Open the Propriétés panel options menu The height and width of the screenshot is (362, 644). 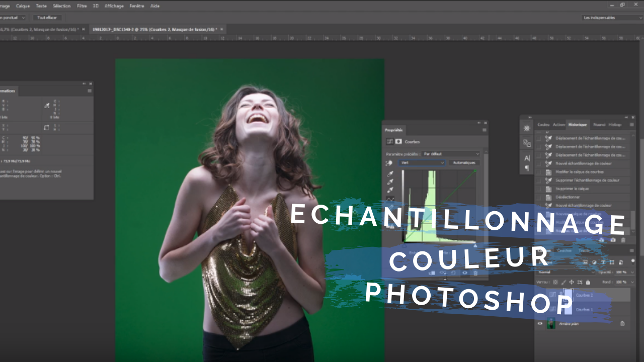(x=484, y=130)
